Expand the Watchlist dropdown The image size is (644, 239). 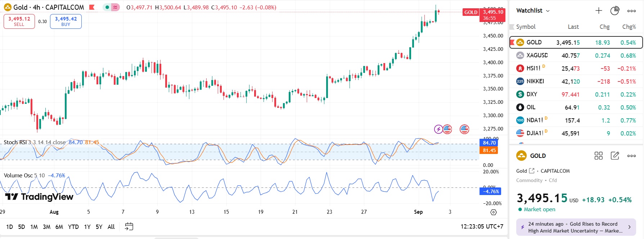coord(548,11)
